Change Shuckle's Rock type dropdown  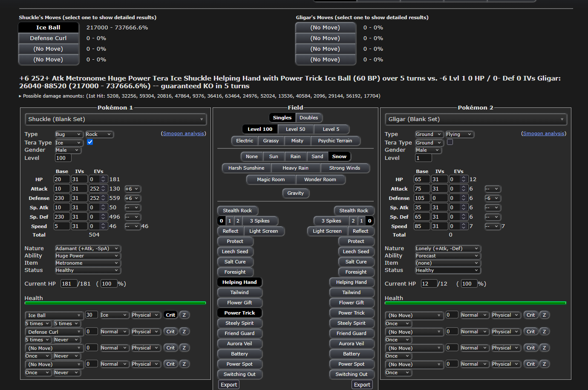(99, 134)
